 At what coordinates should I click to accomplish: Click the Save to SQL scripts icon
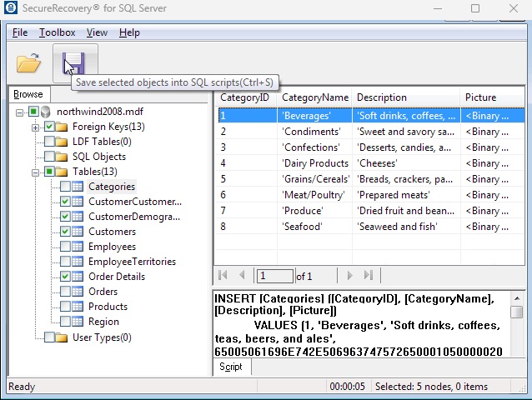tap(74, 62)
